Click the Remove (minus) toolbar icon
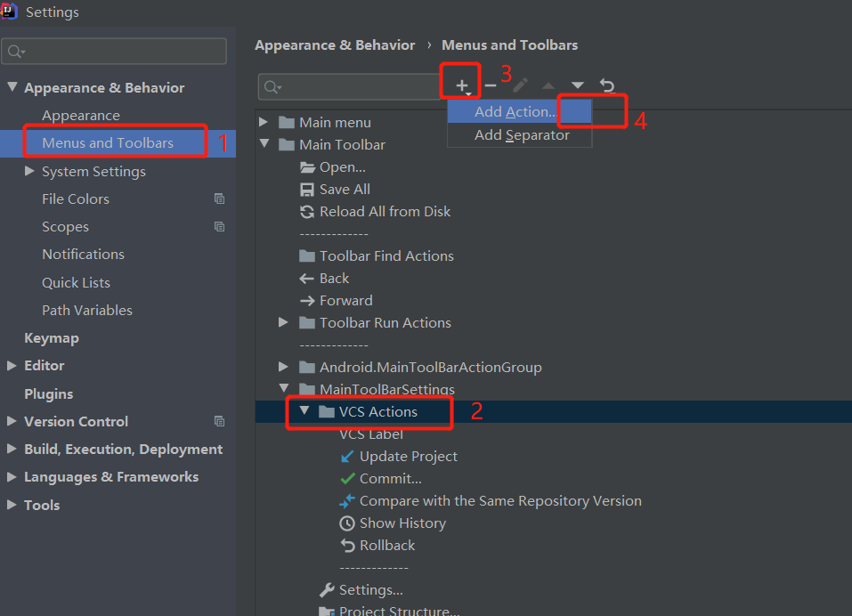 coord(491,86)
